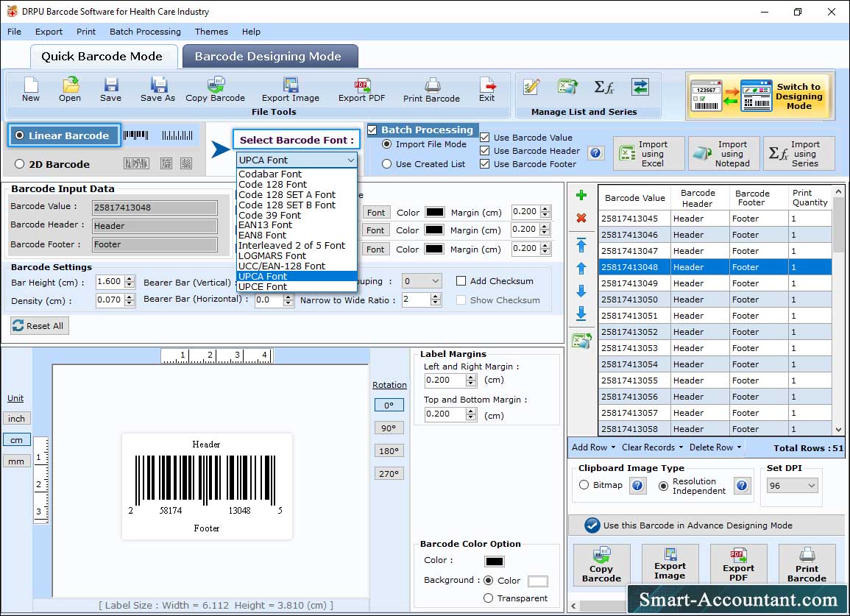Open the Batch Processing menu

click(145, 32)
